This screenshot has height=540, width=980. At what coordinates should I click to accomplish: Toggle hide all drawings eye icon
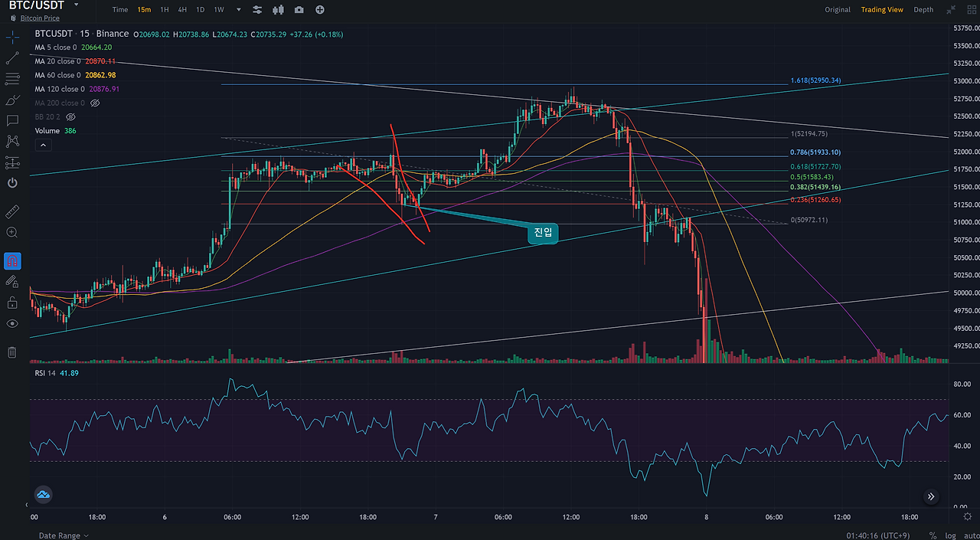12,323
